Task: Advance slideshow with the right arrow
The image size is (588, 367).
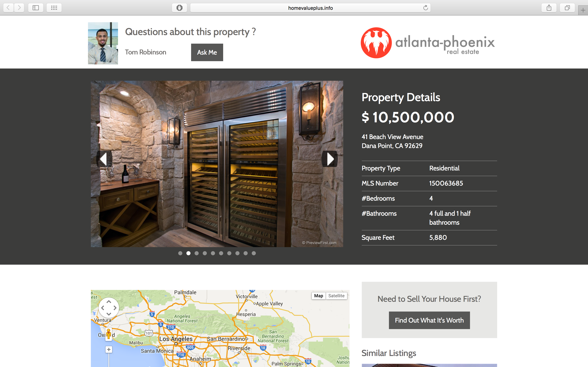Action: [x=330, y=159]
